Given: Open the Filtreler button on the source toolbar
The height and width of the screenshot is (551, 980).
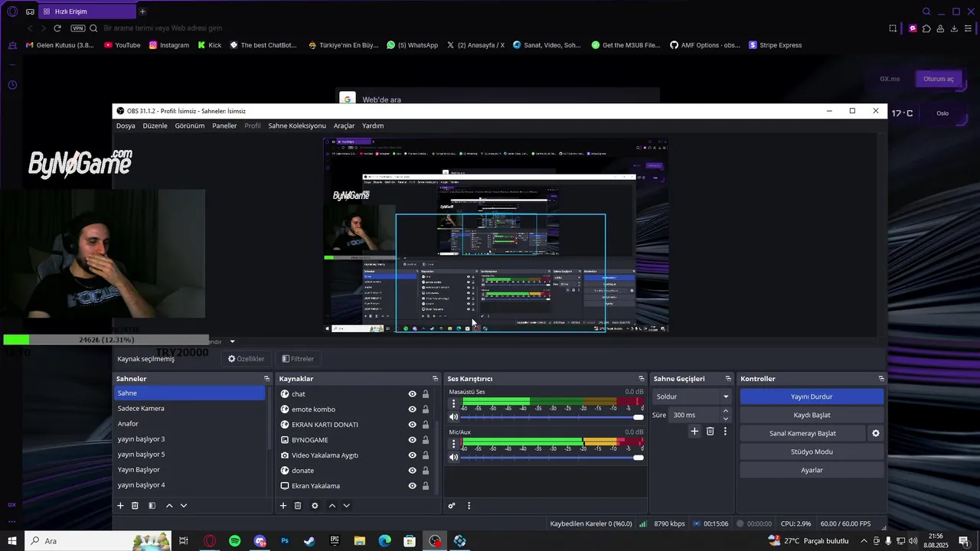Looking at the screenshot, I should click(298, 359).
